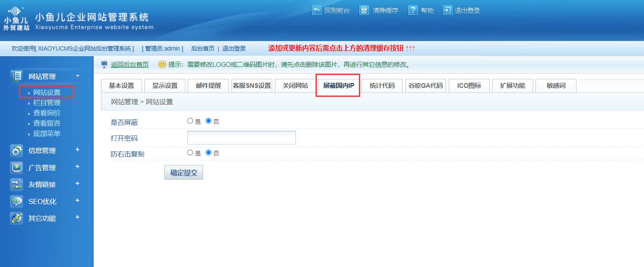Click the SEO优化 speech bubble icon
This screenshot has height=267, width=644.
[17, 201]
